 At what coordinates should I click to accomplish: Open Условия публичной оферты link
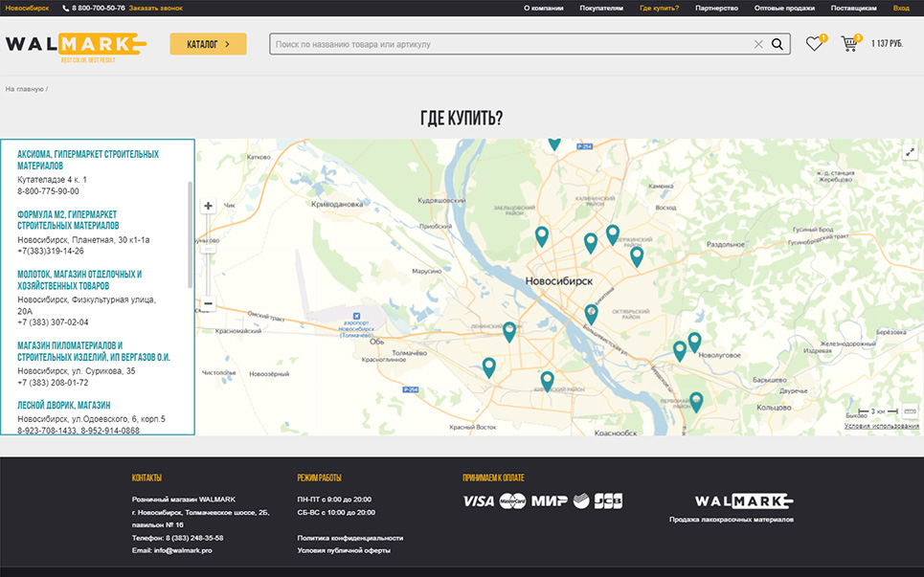click(x=344, y=550)
